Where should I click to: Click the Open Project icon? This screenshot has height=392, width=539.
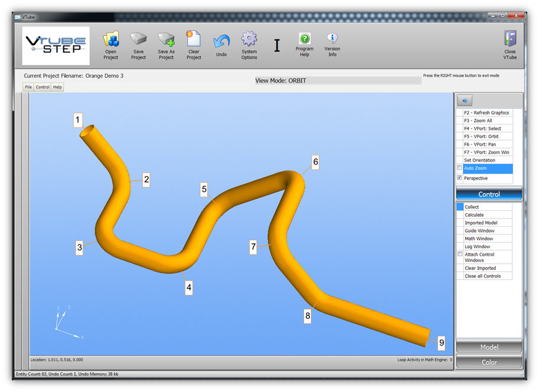point(111,40)
